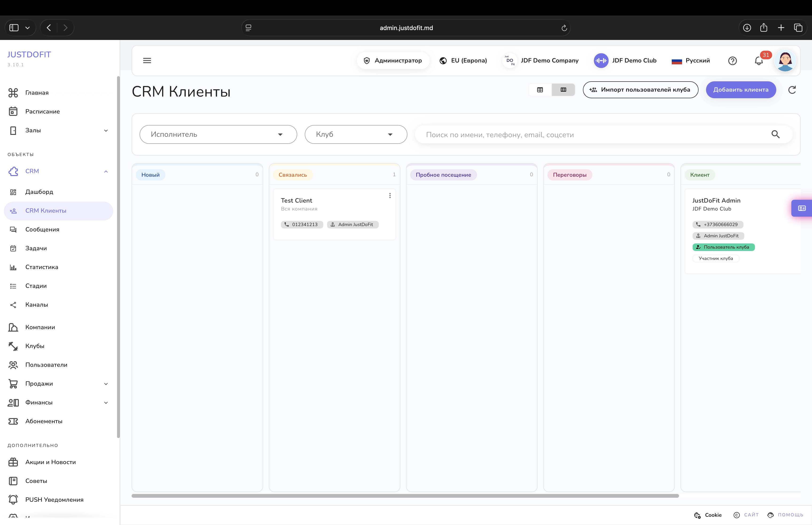
Task: Switch to table view layout
Action: 540,90
